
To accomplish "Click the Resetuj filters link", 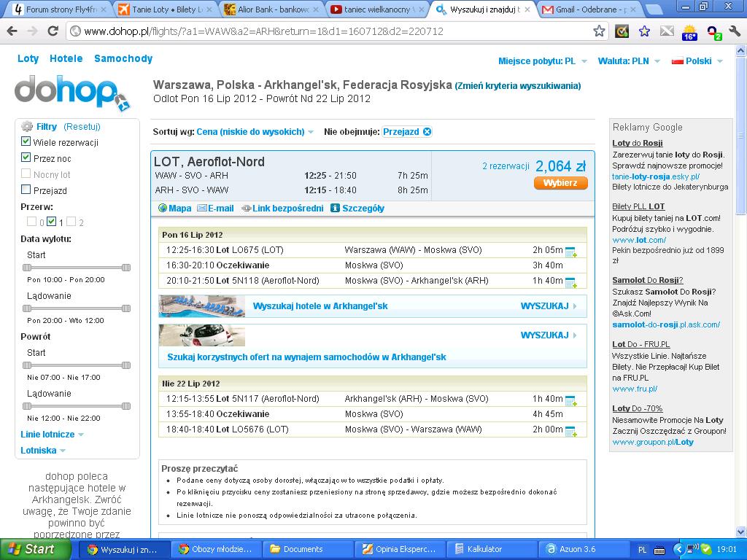I will point(82,127).
